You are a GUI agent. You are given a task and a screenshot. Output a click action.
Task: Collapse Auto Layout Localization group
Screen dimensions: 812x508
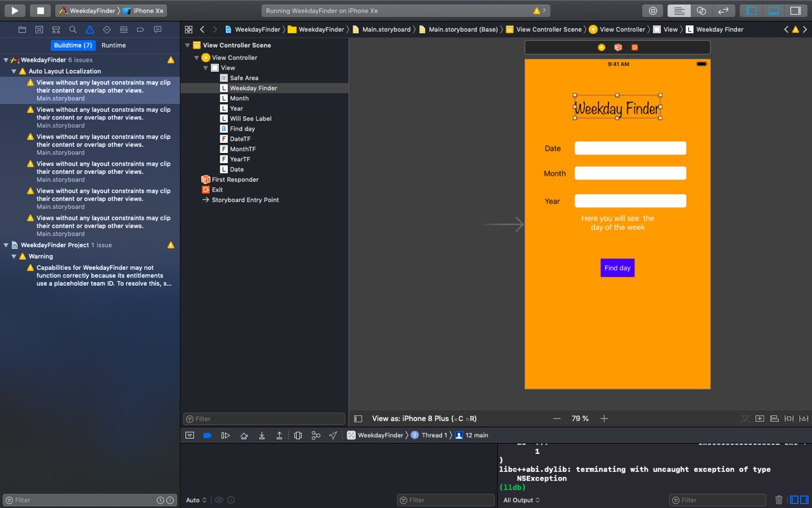tap(14, 71)
